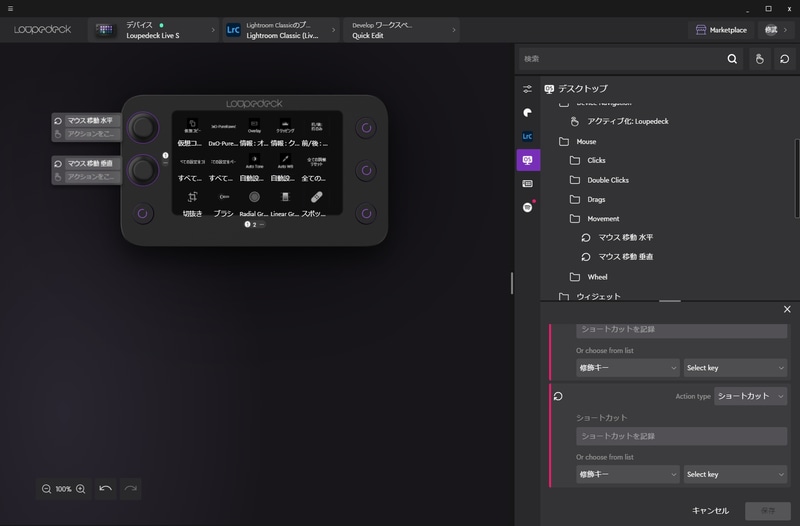
Task: Click the redo arrow button
Action: [131, 488]
